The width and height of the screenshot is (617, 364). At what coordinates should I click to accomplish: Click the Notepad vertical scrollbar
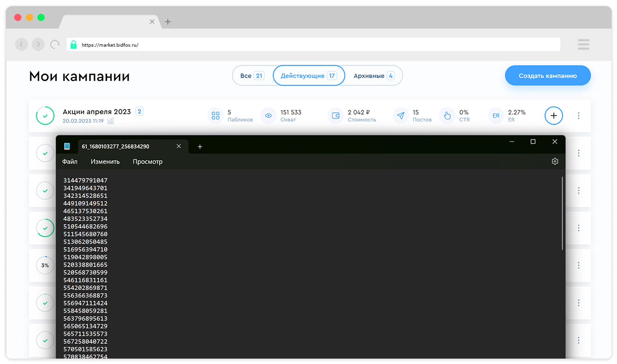tap(562, 213)
